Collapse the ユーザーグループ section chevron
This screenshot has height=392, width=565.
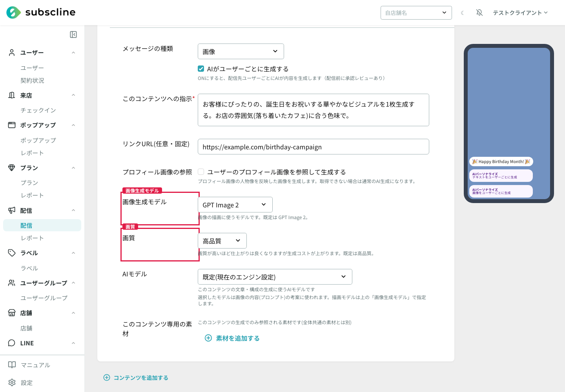click(73, 283)
